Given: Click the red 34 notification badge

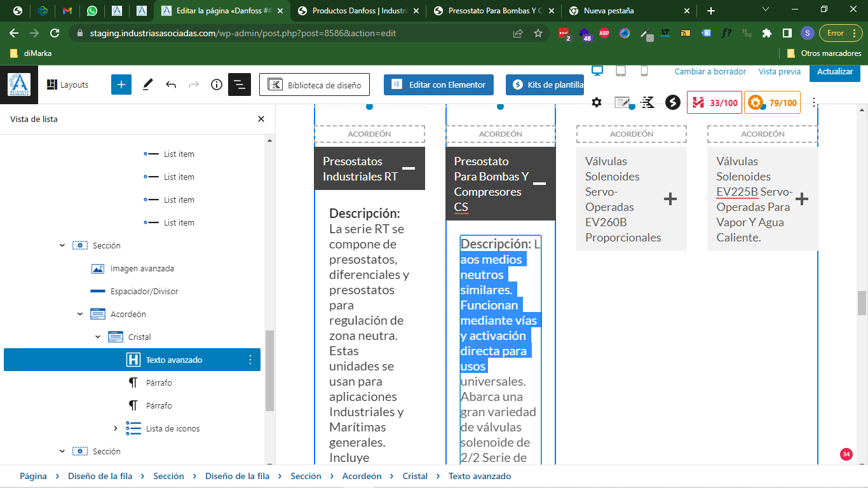Looking at the screenshot, I should [x=846, y=454].
